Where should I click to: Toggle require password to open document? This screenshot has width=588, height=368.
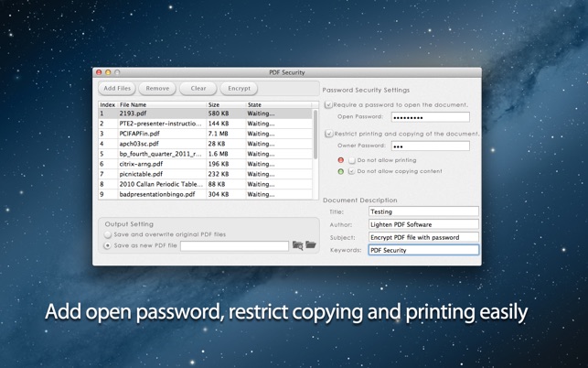pyautogui.click(x=329, y=105)
